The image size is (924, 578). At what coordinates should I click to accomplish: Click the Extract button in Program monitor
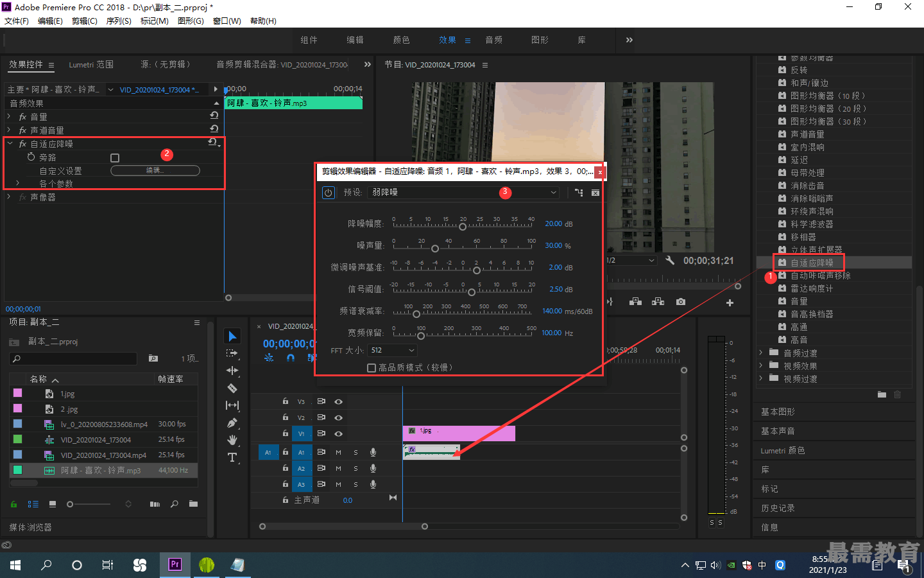[x=658, y=302]
